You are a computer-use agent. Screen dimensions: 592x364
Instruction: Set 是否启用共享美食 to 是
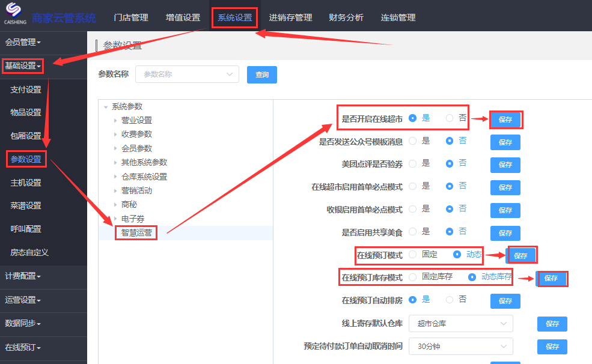point(413,232)
